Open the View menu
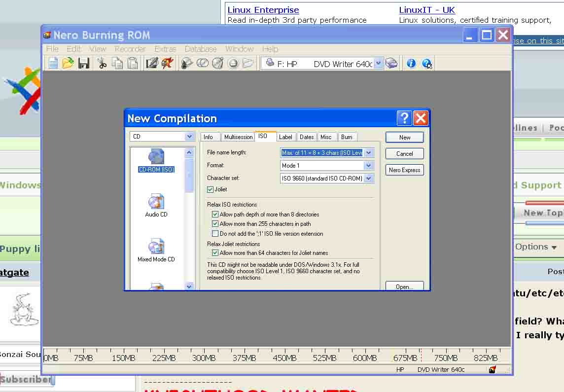Screen dimensions: 564x392 point(98,49)
